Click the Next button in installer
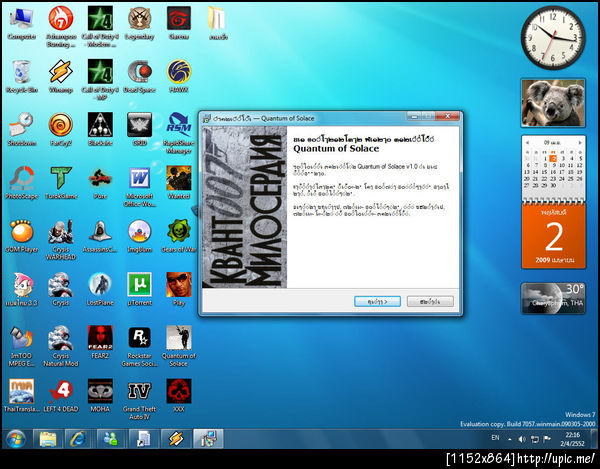 377,301
